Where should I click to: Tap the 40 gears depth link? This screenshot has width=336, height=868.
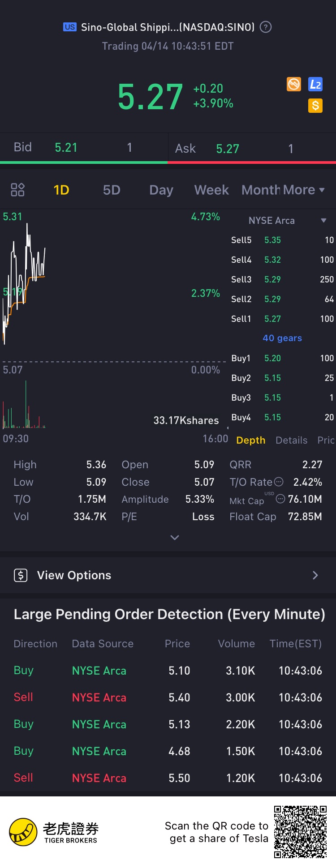click(x=282, y=338)
